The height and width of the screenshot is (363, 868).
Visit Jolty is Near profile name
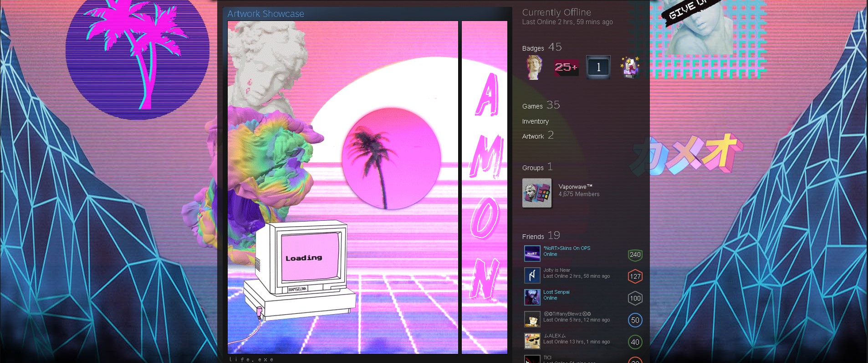coord(557,270)
